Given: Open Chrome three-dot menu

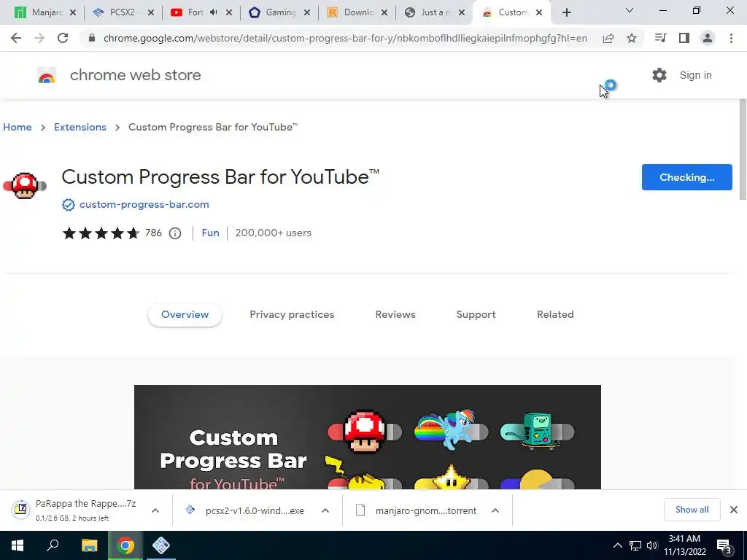Looking at the screenshot, I should pyautogui.click(x=731, y=38).
